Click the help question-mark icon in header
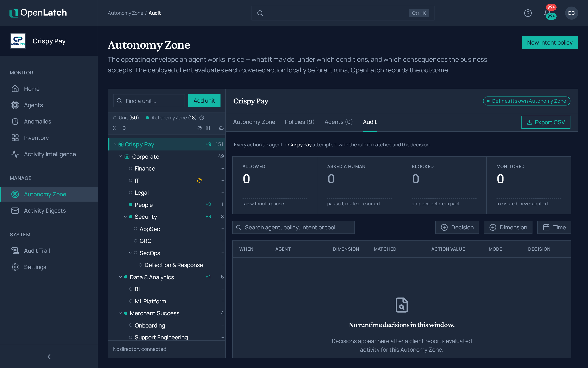 (x=528, y=13)
